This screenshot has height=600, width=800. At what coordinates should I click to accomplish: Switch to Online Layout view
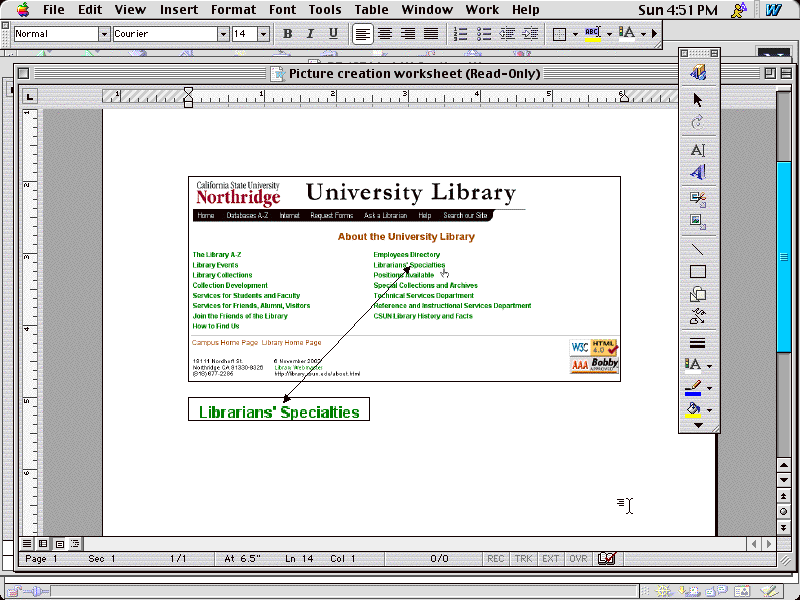[x=43, y=544]
